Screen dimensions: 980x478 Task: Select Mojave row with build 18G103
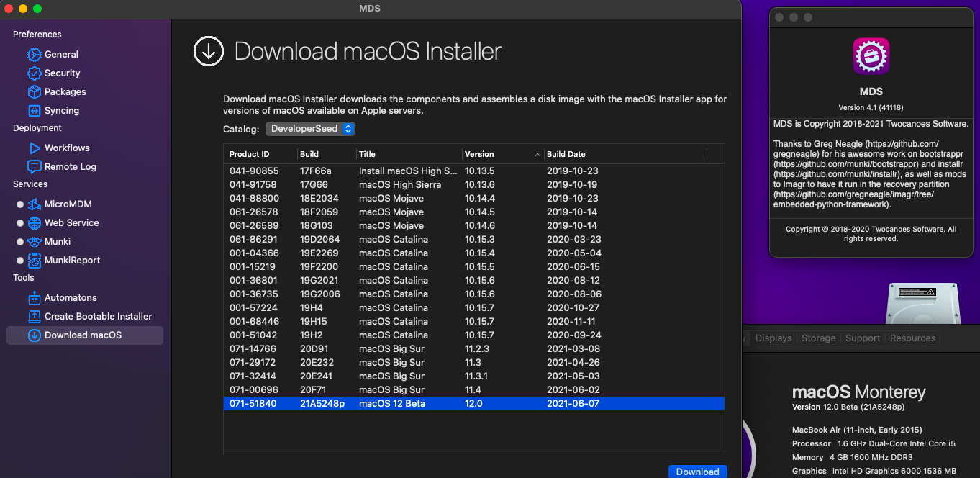pos(474,225)
